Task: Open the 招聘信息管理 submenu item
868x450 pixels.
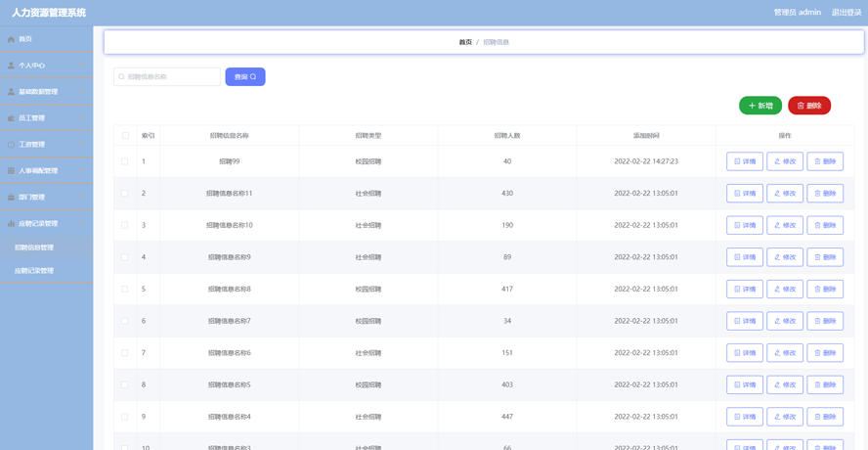Action: tap(47, 247)
